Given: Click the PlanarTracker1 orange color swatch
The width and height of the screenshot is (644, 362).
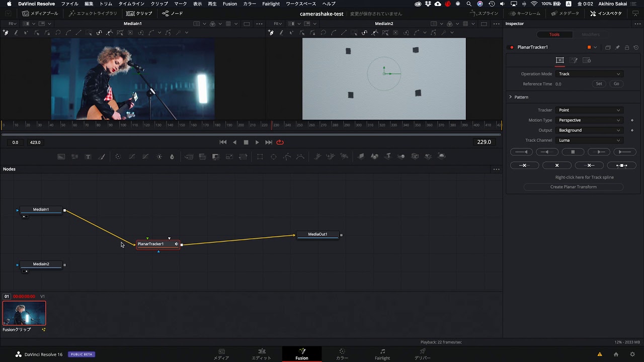Looking at the screenshot, I should [x=589, y=47].
